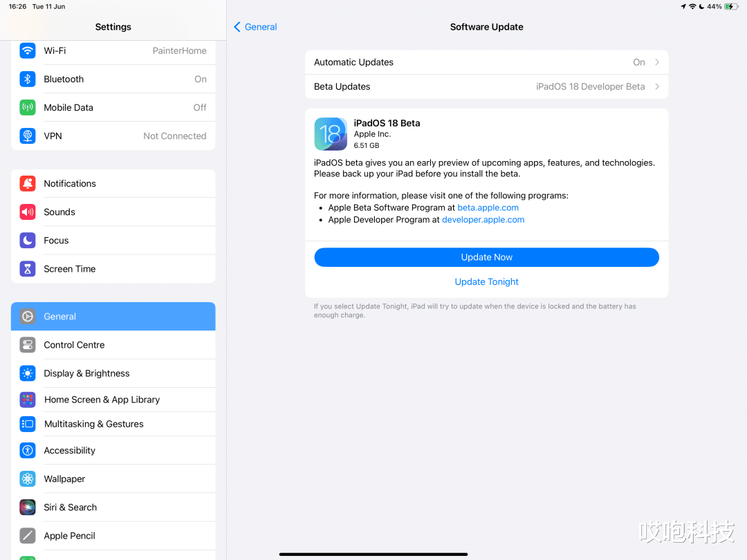Open Automatic Updates On setting
Viewport: 747px width, 560px height.
[x=486, y=62]
